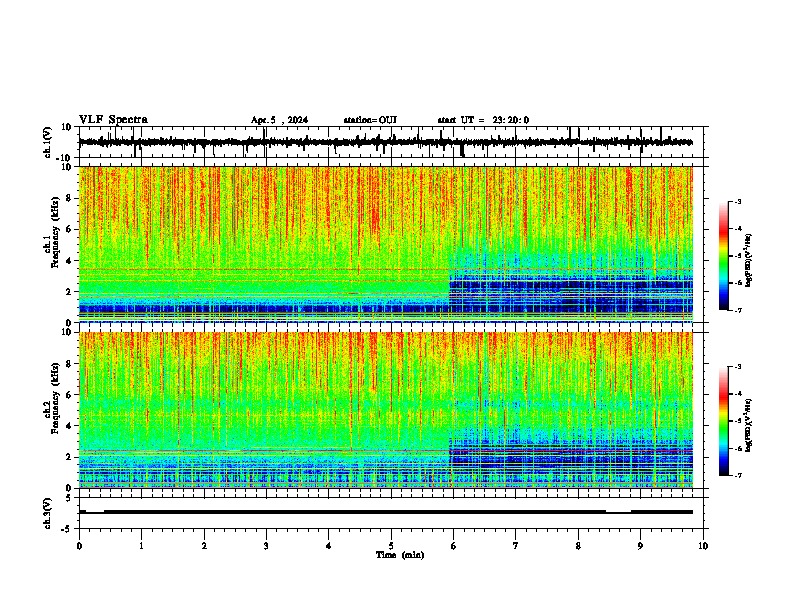Screen dimensions: 792x612
Task: Click the "-3" label on ch.1 color bar
Action: point(737,202)
